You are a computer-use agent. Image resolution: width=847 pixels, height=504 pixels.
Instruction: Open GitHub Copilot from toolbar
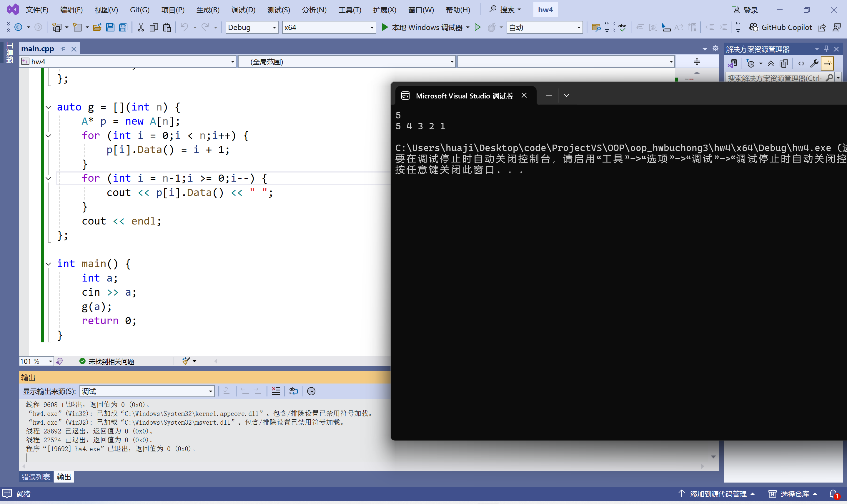[x=781, y=28]
